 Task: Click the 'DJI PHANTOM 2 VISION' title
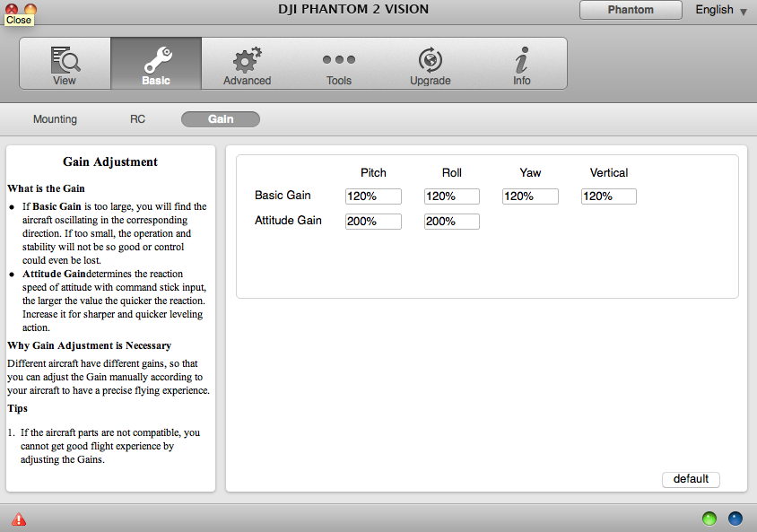pyautogui.click(x=353, y=9)
